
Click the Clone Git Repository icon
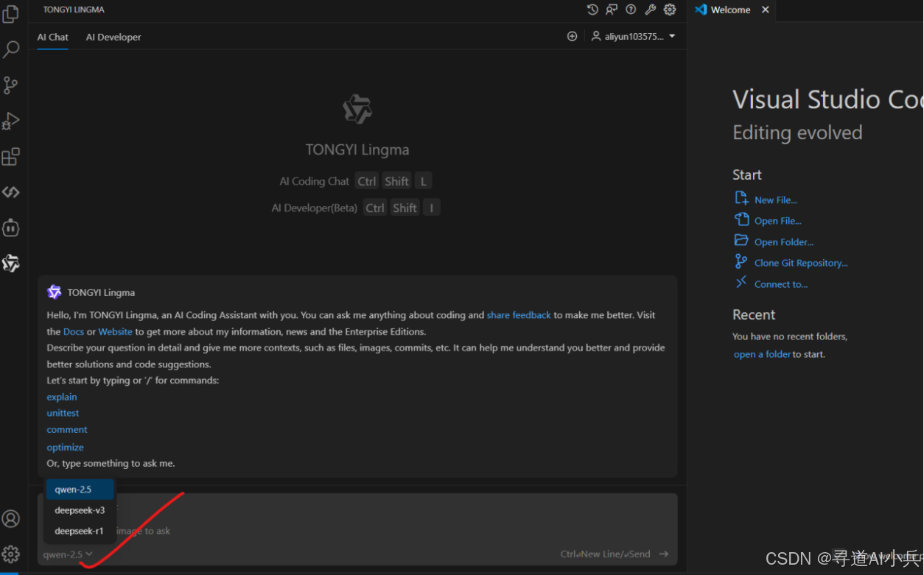pos(741,261)
